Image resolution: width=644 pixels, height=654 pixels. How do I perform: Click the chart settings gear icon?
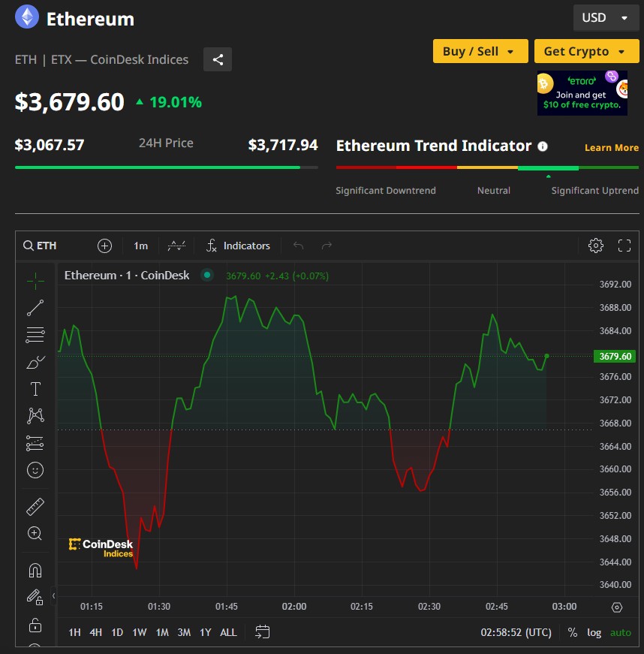596,246
